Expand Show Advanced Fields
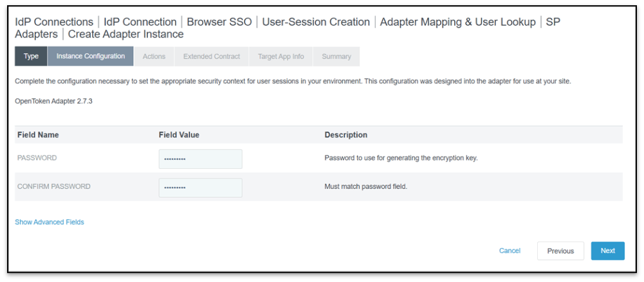 [x=50, y=222]
